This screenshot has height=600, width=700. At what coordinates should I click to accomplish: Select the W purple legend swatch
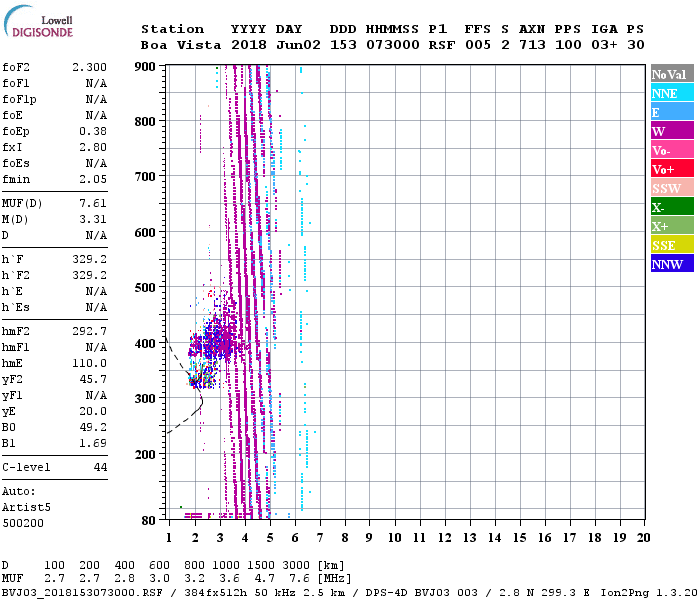tap(672, 131)
